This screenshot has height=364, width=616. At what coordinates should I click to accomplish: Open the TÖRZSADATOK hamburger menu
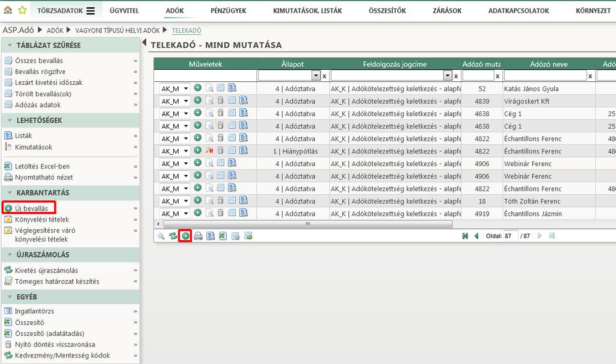[x=90, y=11]
